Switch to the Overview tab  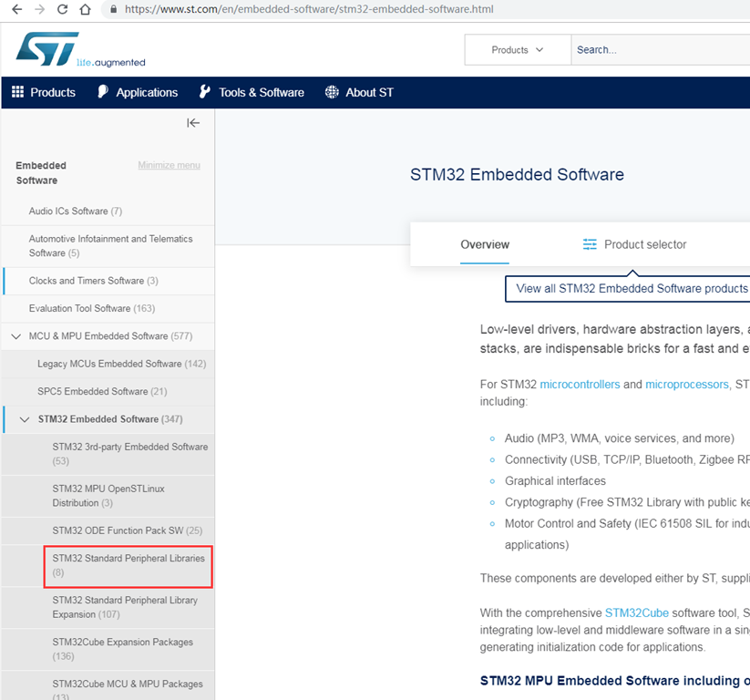[x=485, y=244]
